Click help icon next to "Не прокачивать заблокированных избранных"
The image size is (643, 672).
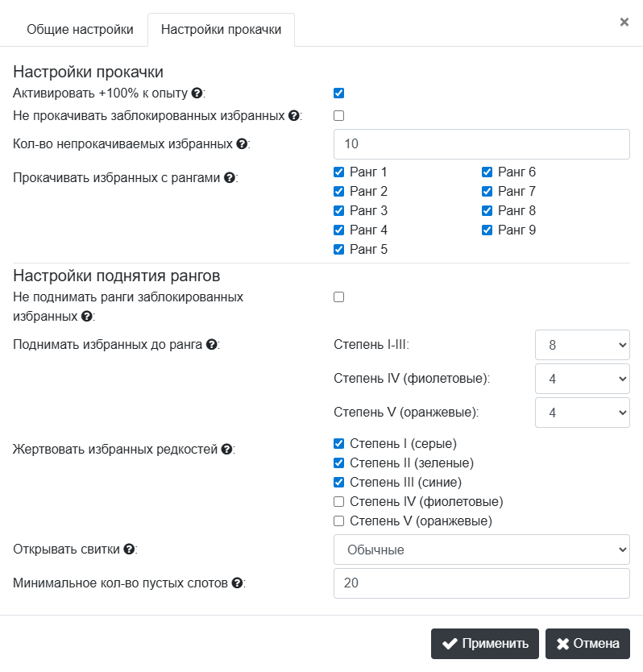point(293,116)
